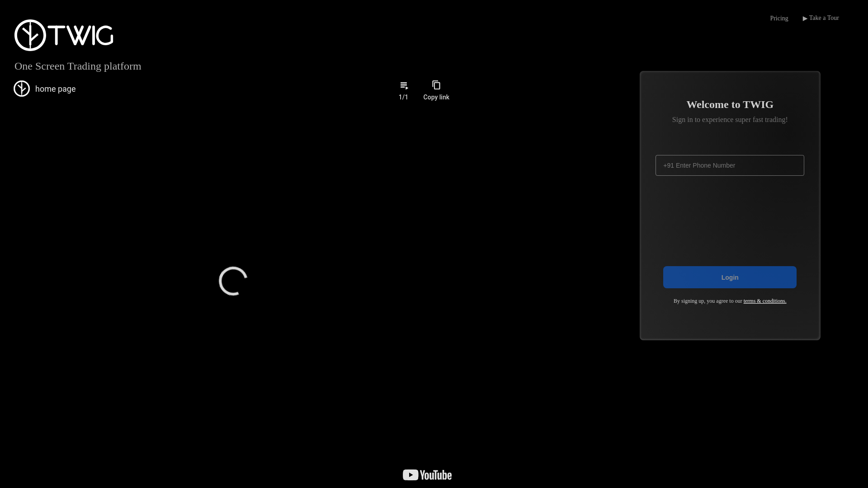
Task: Open the terms & conditions link
Action: click(765, 301)
